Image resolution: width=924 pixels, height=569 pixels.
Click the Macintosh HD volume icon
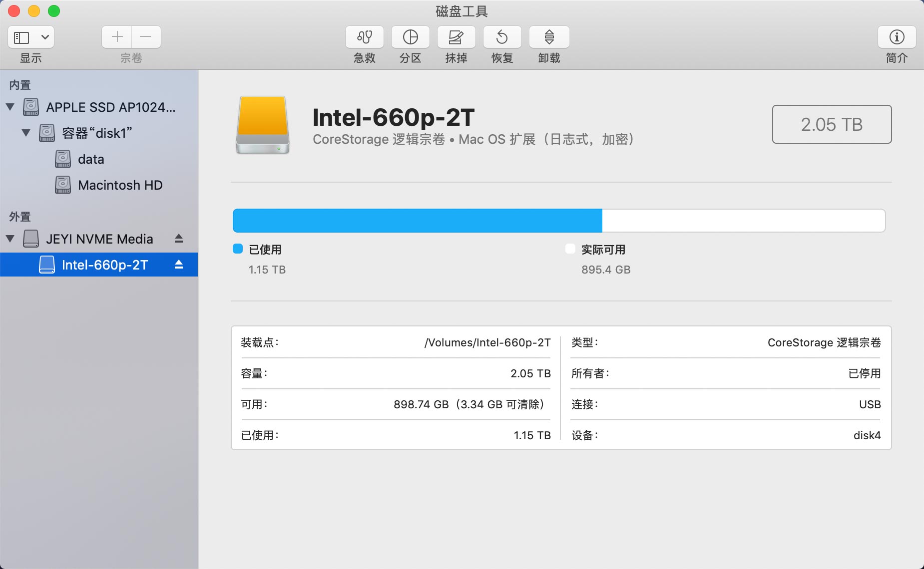tap(63, 185)
